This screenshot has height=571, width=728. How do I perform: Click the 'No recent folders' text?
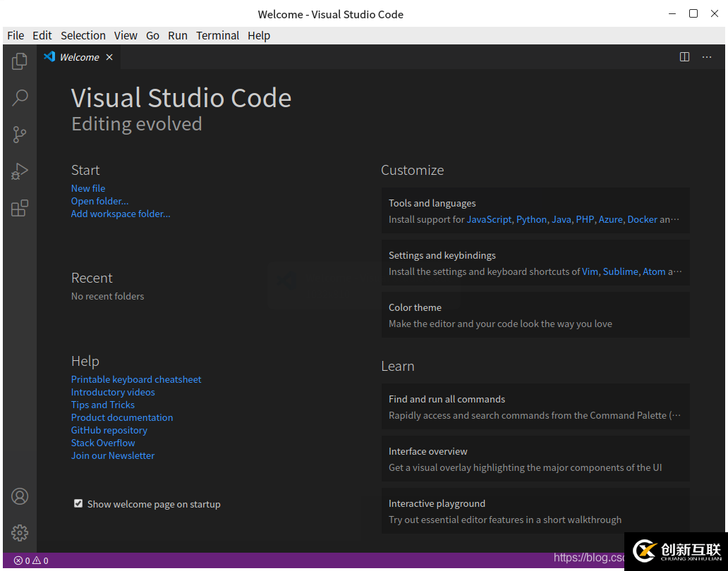tap(108, 296)
